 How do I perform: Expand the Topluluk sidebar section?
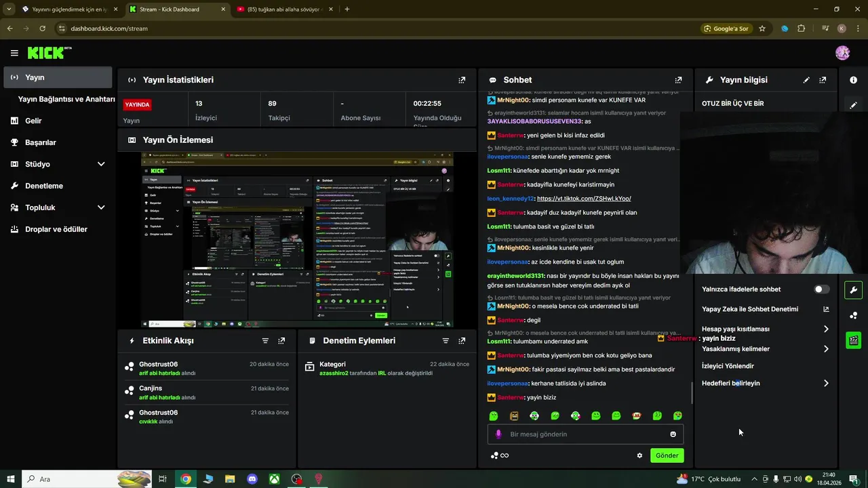click(x=101, y=207)
